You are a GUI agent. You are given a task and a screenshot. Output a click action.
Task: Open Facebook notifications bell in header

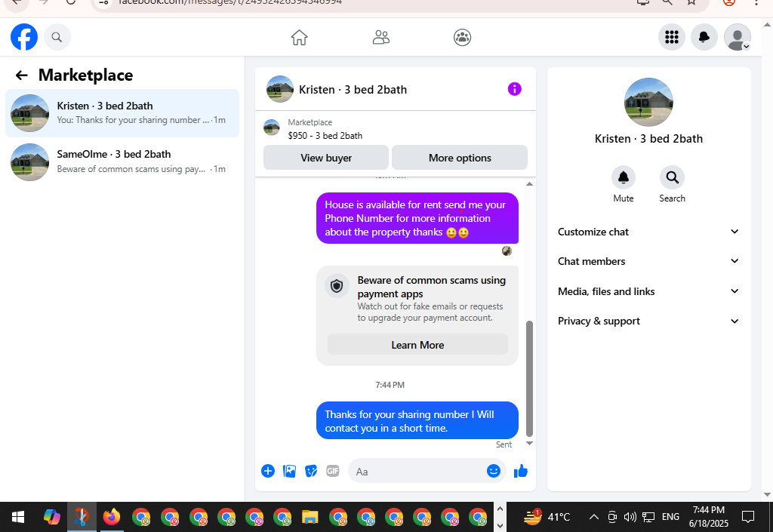[704, 37]
